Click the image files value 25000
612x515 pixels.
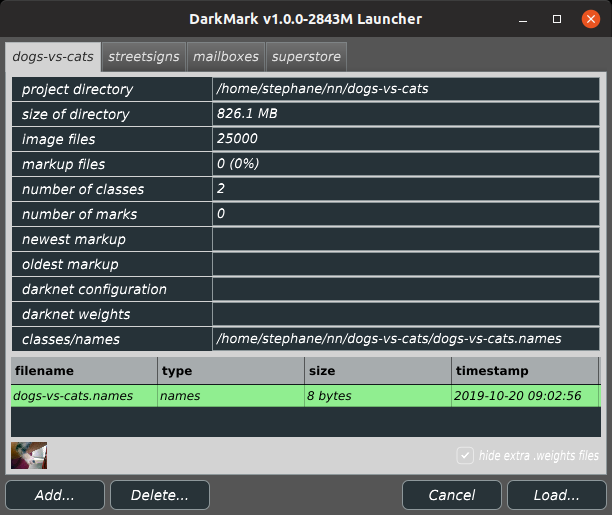tap(406, 139)
